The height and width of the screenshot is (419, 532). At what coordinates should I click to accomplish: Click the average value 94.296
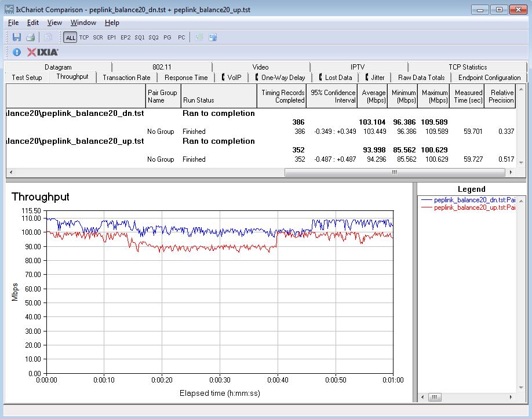pos(376,159)
